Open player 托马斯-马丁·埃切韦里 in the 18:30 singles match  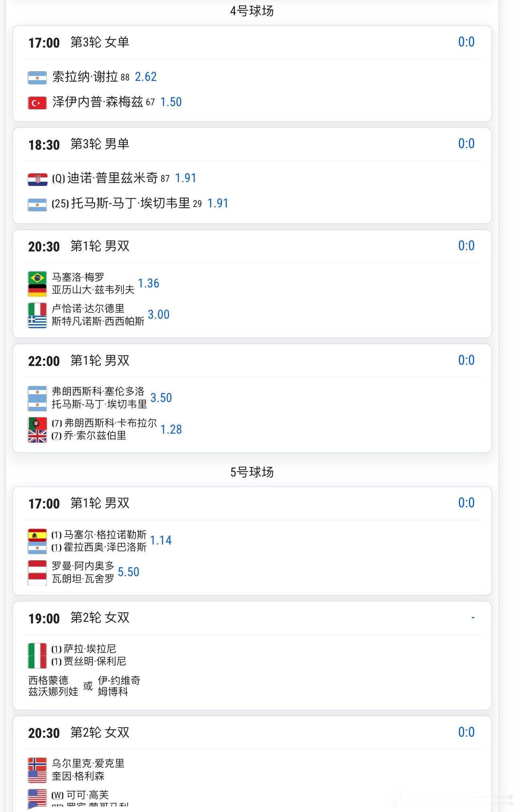[x=131, y=203]
